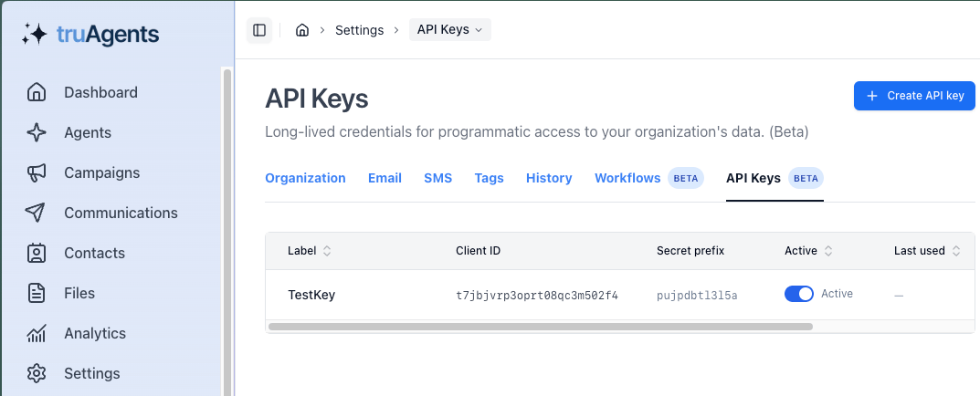The height and width of the screenshot is (396, 980).
Task: Open the Dashboard menu item
Action: [x=100, y=92]
